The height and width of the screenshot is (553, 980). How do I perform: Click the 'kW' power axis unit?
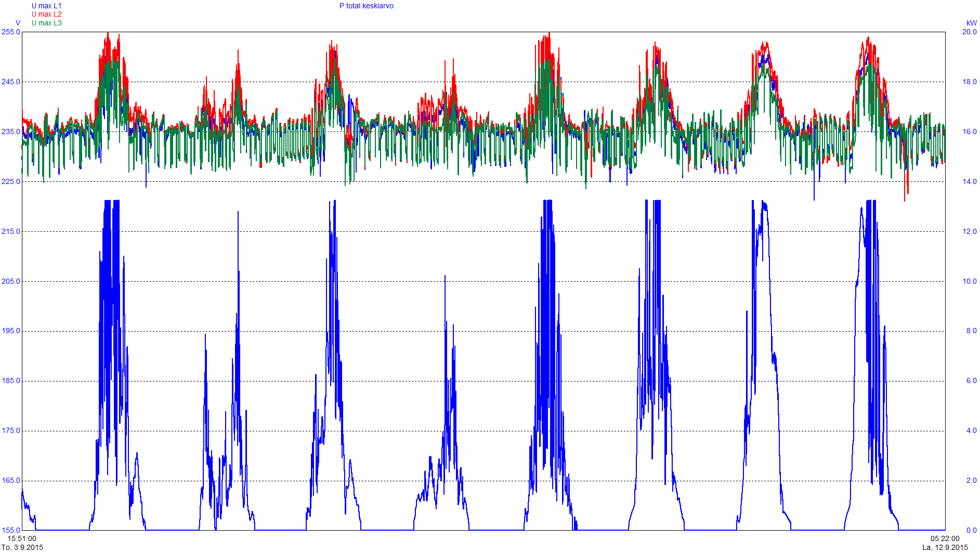coord(971,23)
